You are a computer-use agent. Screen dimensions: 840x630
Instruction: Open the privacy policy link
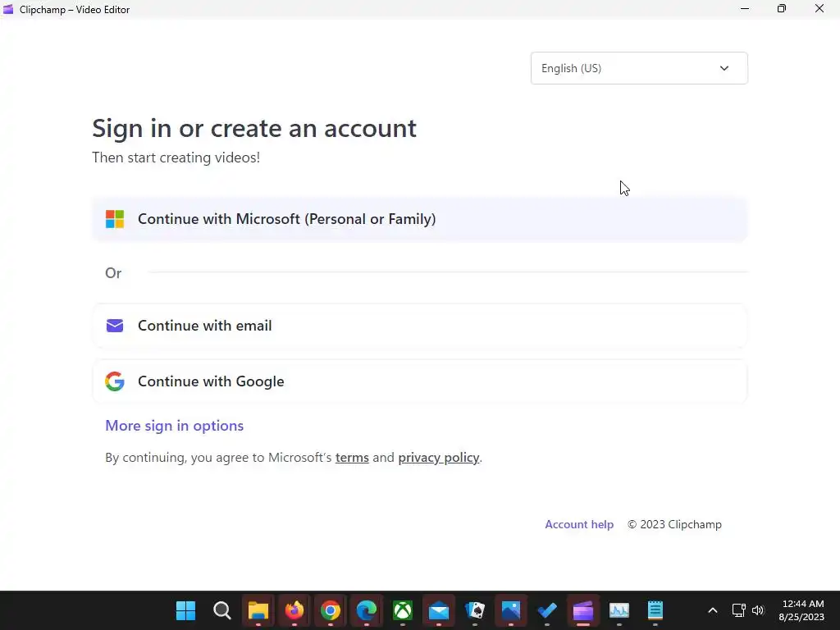(x=438, y=458)
